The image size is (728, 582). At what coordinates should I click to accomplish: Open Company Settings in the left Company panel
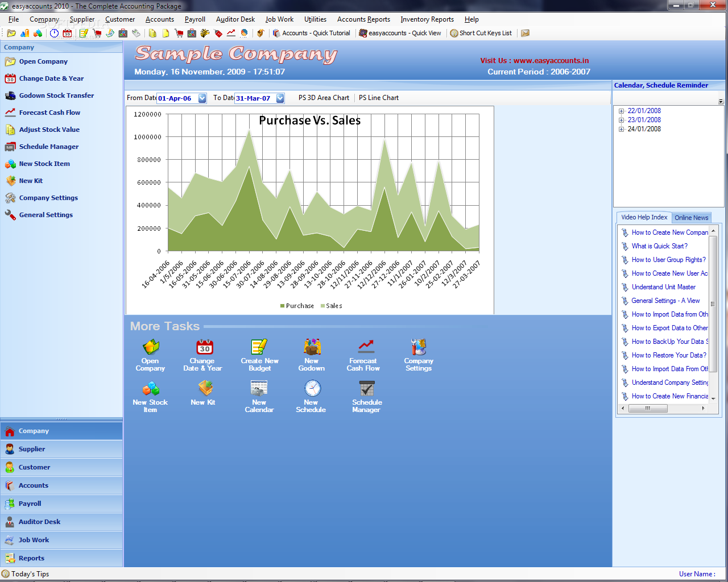(48, 198)
